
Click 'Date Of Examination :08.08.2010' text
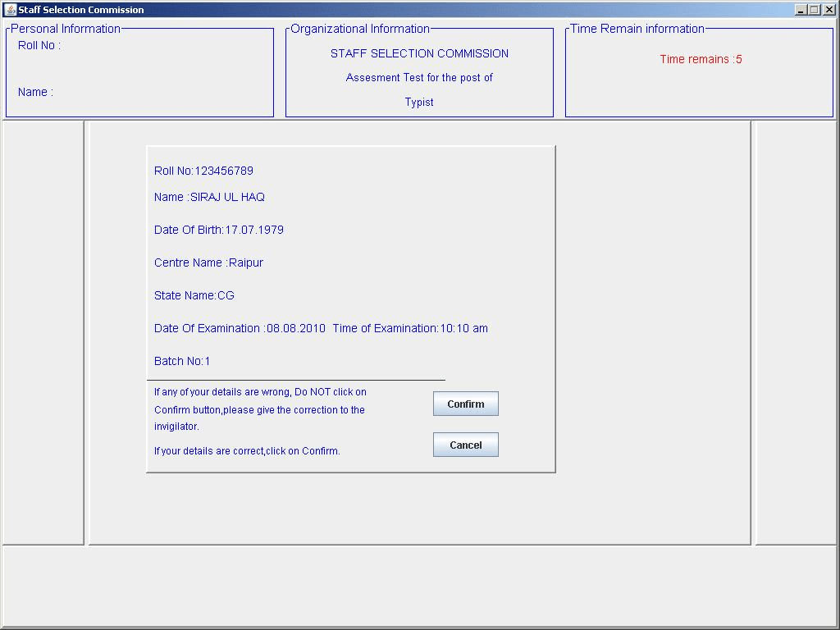click(240, 328)
